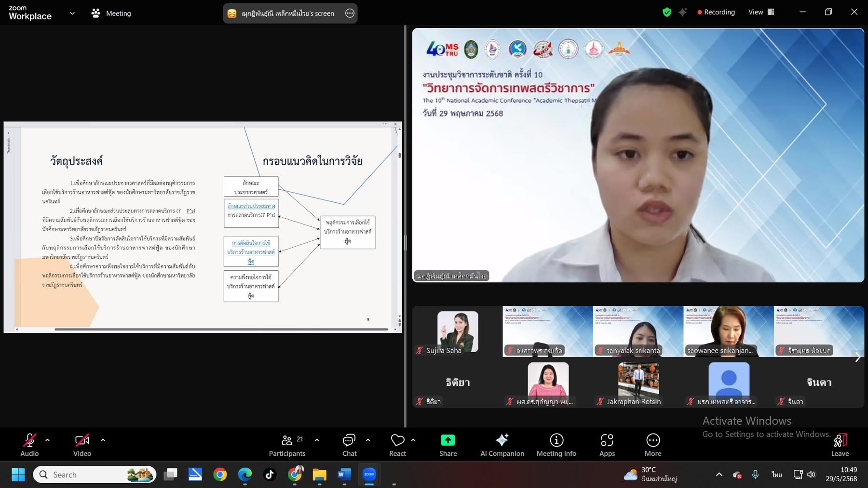Screen dimensions: 868x488
Task: Select the Meeting tab
Action: (111, 13)
